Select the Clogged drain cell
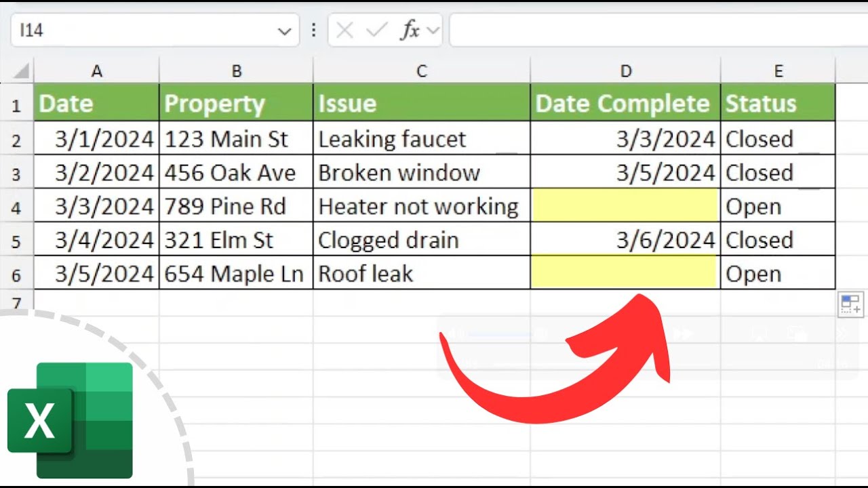The width and height of the screenshot is (868, 488). tap(422, 241)
